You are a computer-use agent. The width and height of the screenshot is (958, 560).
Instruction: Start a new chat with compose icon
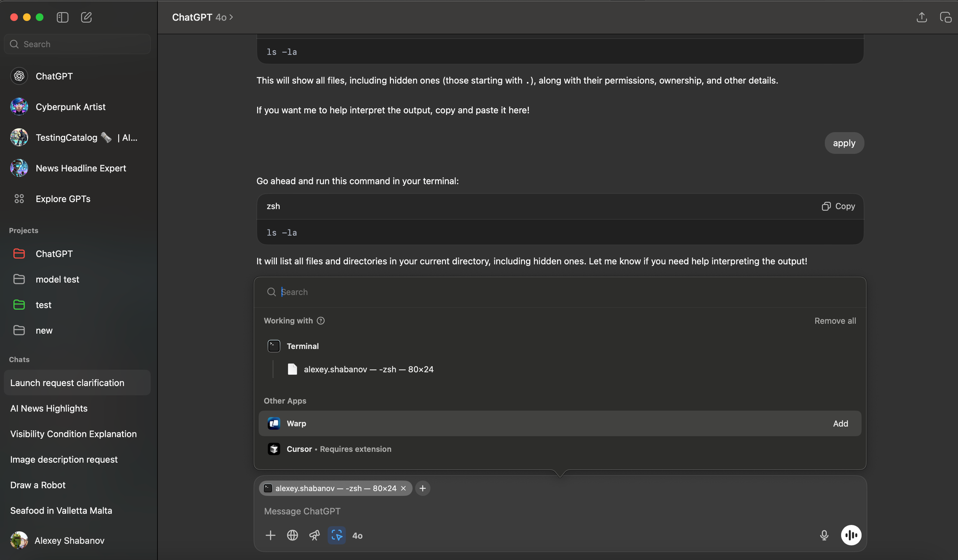(86, 17)
